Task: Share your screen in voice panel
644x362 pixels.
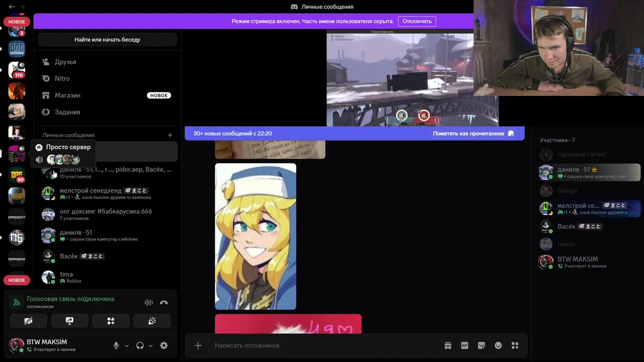Action: [x=69, y=321]
